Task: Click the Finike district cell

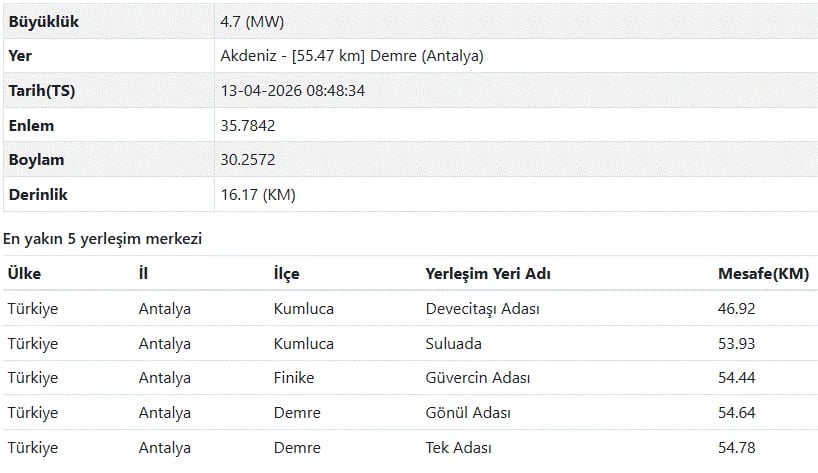Action: [x=293, y=378]
